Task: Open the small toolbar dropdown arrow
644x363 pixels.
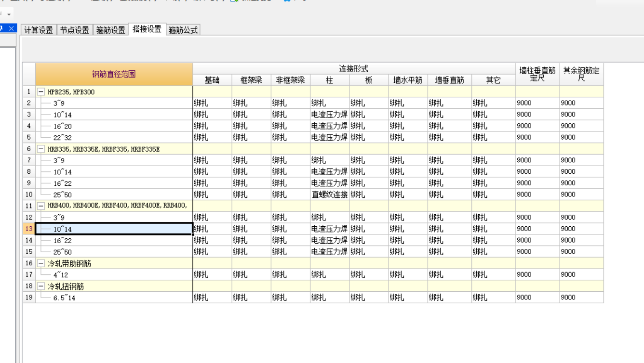Action: click(9, 14)
